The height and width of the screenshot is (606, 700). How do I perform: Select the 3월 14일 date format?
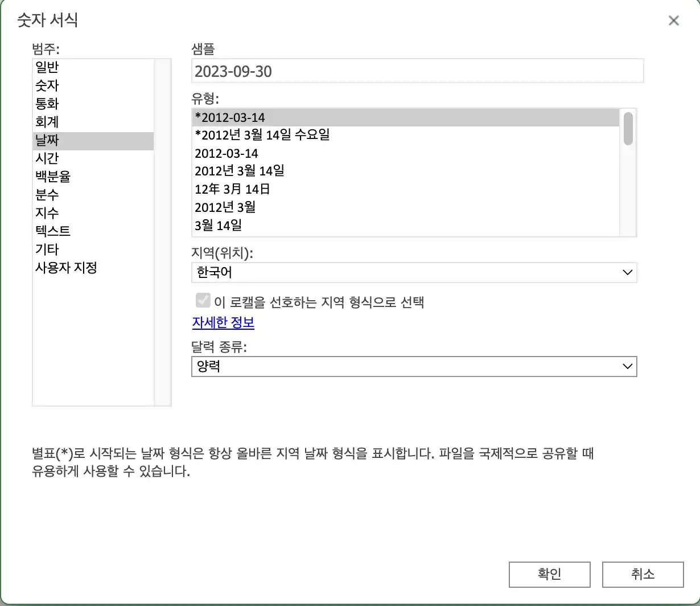pyautogui.click(x=216, y=226)
